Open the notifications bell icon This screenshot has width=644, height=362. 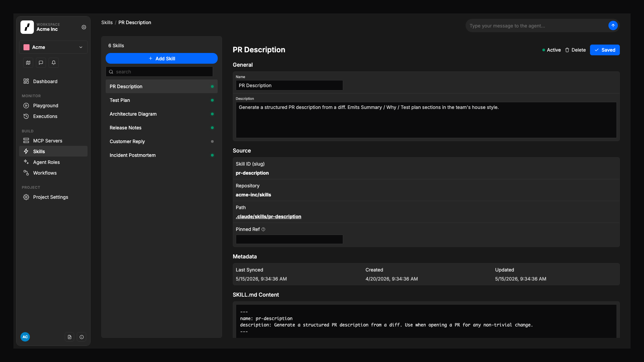coord(54,63)
